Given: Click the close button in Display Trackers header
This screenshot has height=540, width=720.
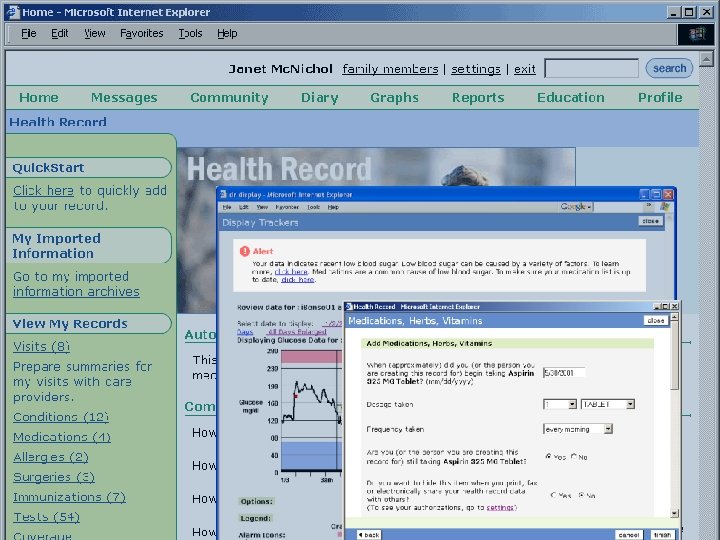Looking at the screenshot, I should pyautogui.click(x=651, y=221).
